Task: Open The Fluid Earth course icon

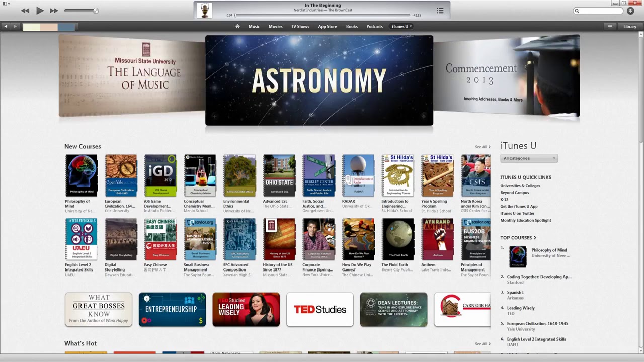Action: click(x=397, y=239)
